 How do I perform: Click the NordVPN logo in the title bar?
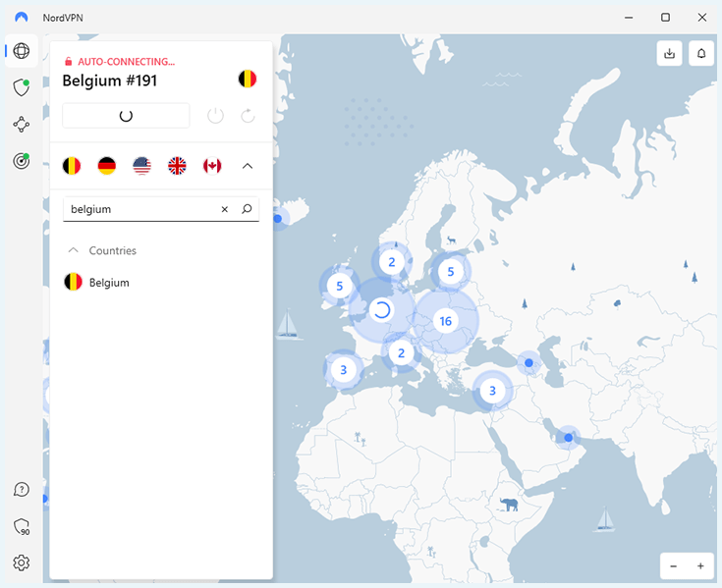coord(22,18)
